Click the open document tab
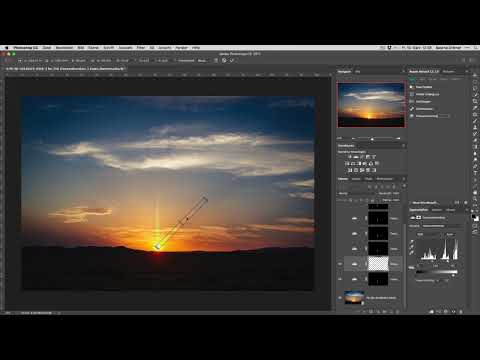The height and width of the screenshot is (360, 480). coord(65,69)
